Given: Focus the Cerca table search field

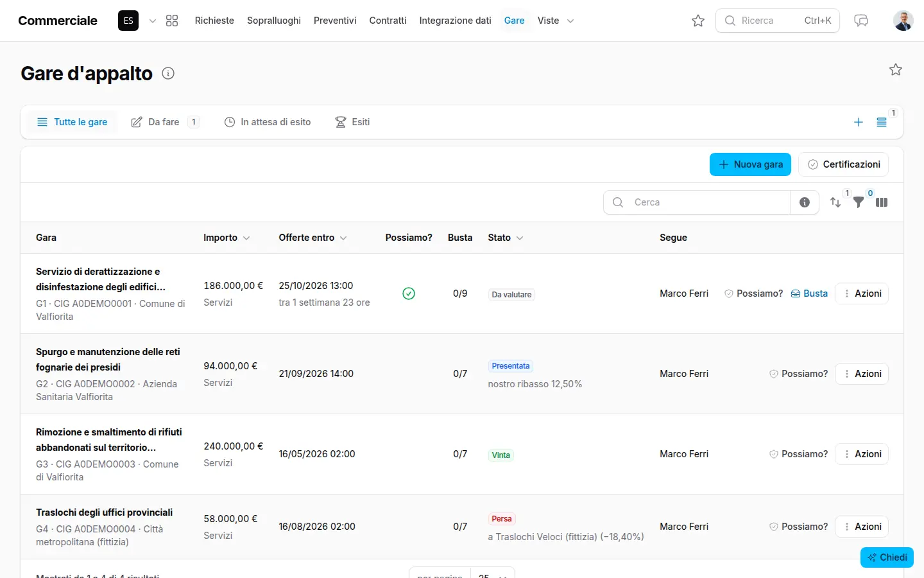Looking at the screenshot, I should pyautogui.click(x=697, y=202).
